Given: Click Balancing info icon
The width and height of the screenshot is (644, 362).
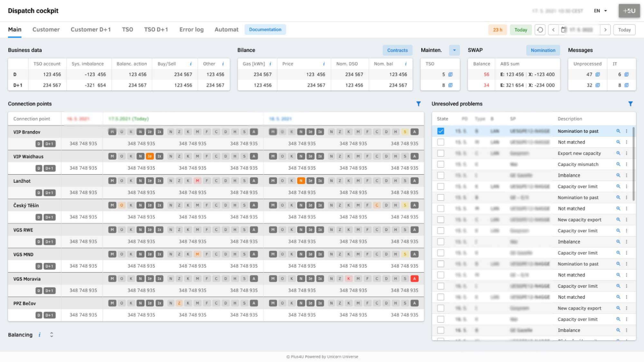Looking at the screenshot, I should [x=39, y=335].
